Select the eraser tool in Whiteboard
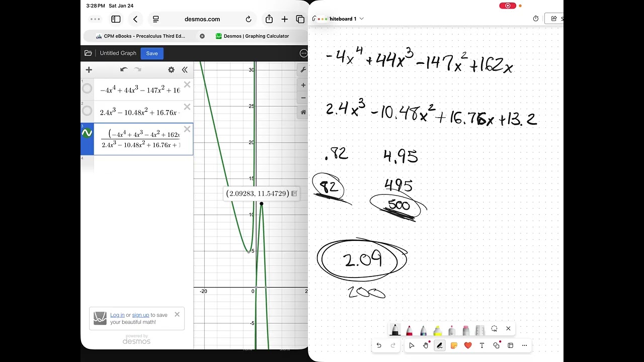This screenshot has width=644, height=362. click(466, 329)
